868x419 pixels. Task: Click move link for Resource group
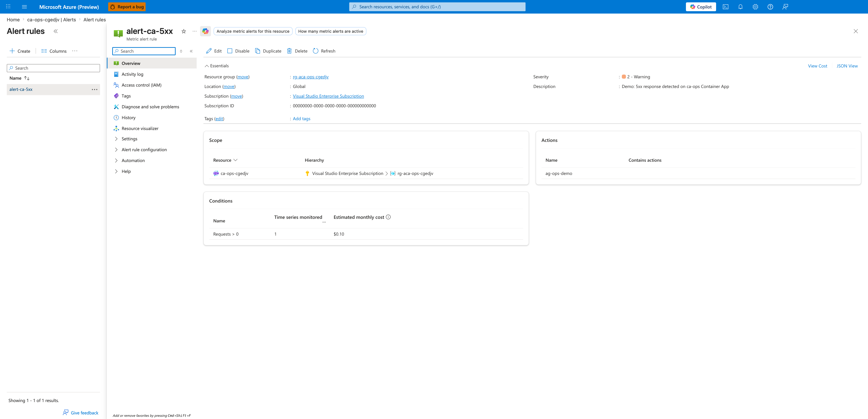[243, 77]
